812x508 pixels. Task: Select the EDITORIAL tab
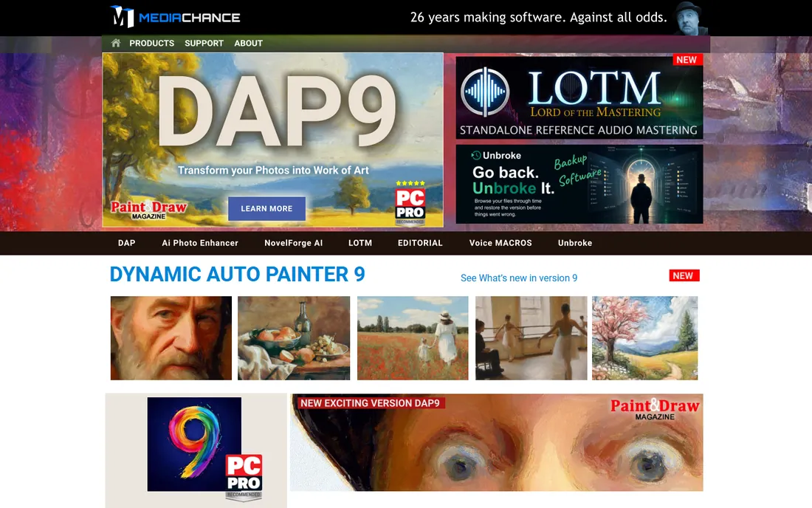[x=420, y=243]
